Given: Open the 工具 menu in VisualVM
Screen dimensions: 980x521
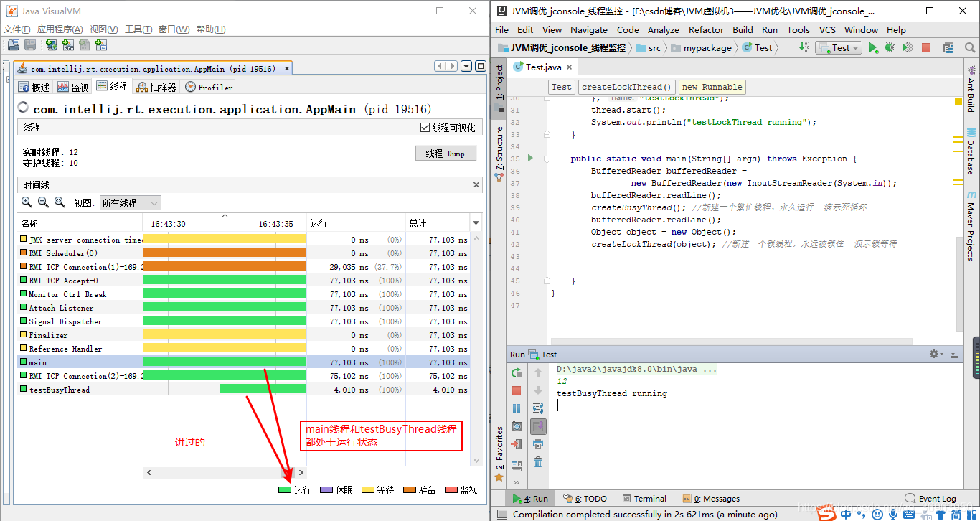Looking at the screenshot, I should tap(138, 29).
